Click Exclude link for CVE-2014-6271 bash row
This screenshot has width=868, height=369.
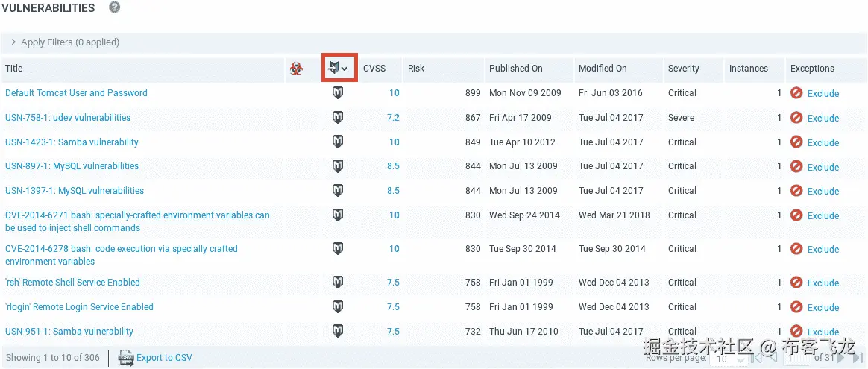(823, 215)
